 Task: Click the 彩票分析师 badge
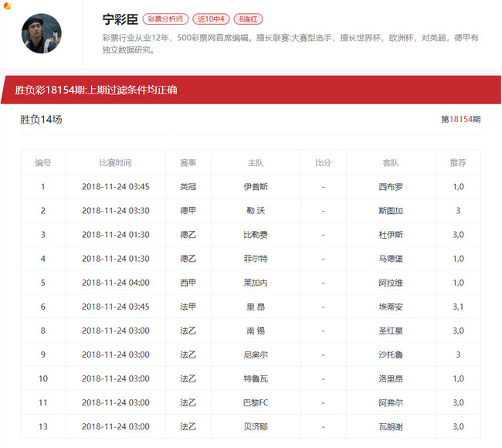[x=165, y=19]
